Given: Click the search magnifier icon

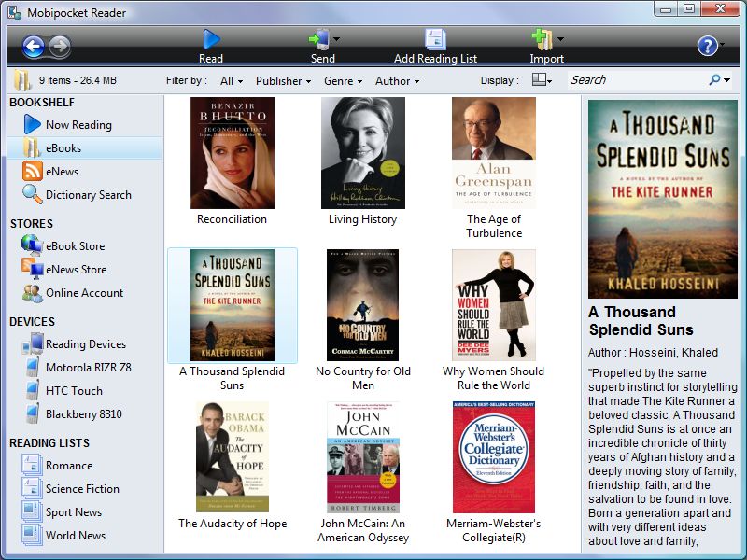Looking at the screenshot, I should pos(714,80).
